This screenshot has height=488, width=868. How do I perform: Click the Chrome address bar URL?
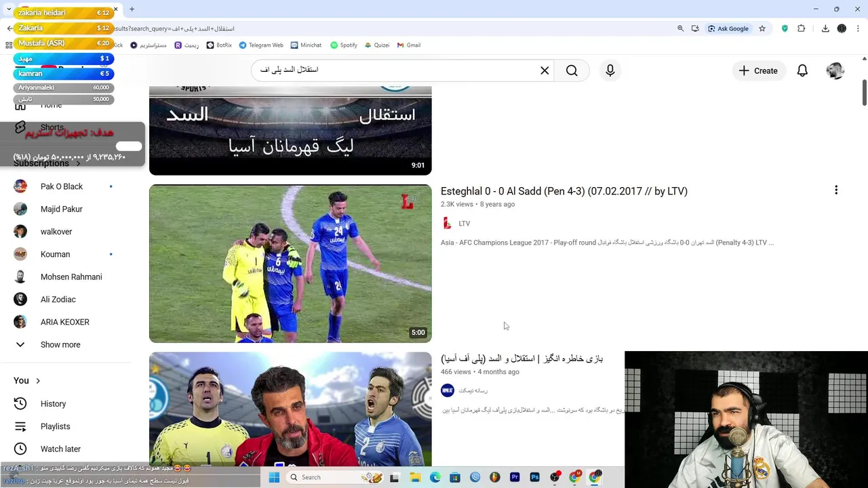point(175,28)
